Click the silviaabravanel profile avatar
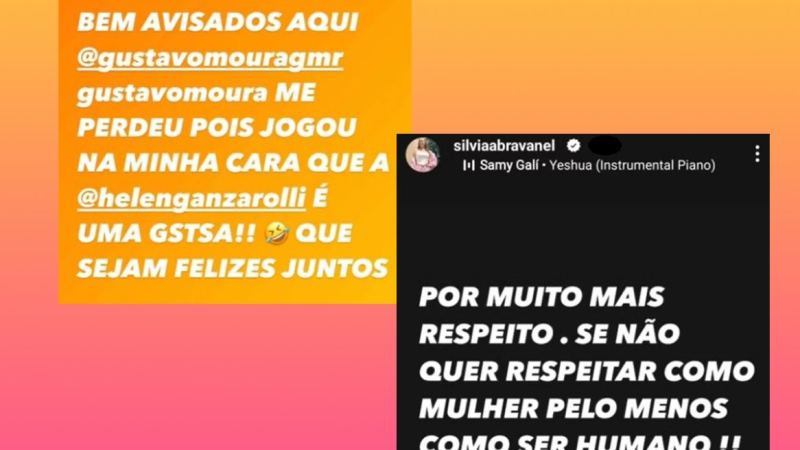800x450 pixels. tap(422, 155)
